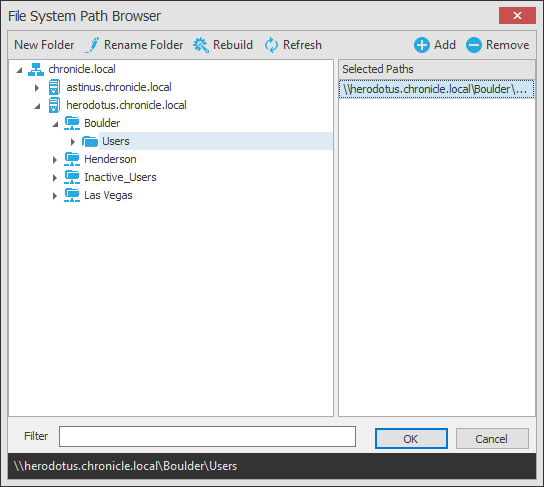
Task: Select the Users tree row
Action: tap(216, 141)
